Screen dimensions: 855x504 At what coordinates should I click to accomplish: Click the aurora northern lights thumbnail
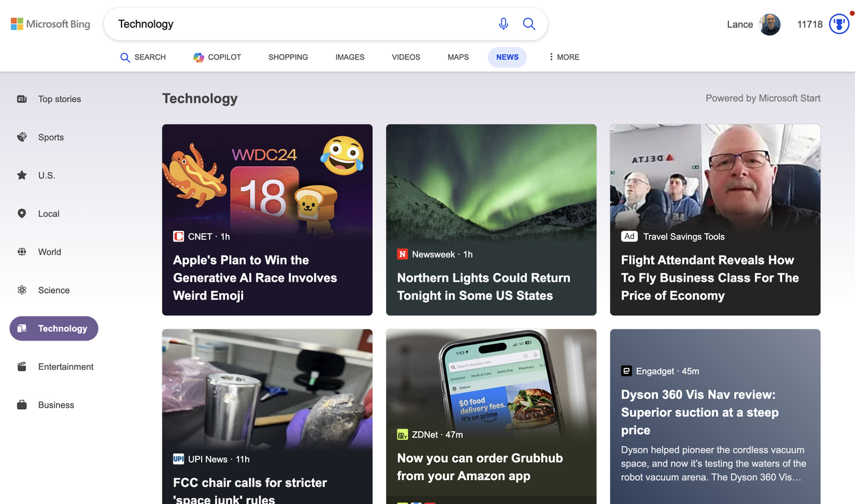[x=491, y=184]
